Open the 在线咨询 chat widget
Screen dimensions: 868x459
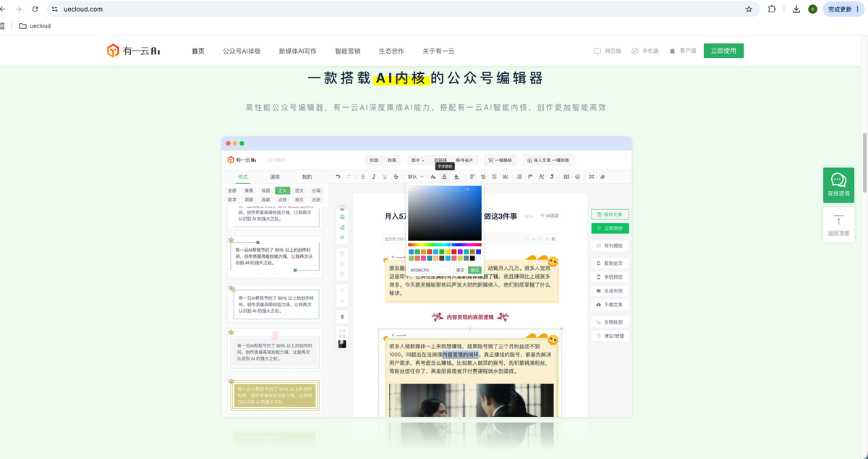(838, 185)
